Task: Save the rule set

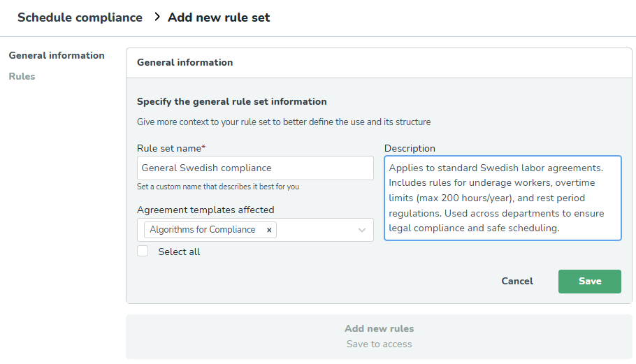Action: click(x=590, y=282)
